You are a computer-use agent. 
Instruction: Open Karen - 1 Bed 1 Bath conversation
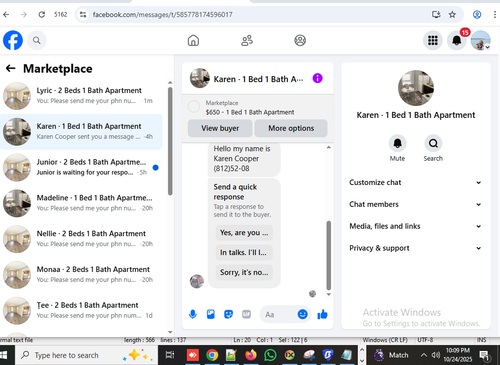81,132
